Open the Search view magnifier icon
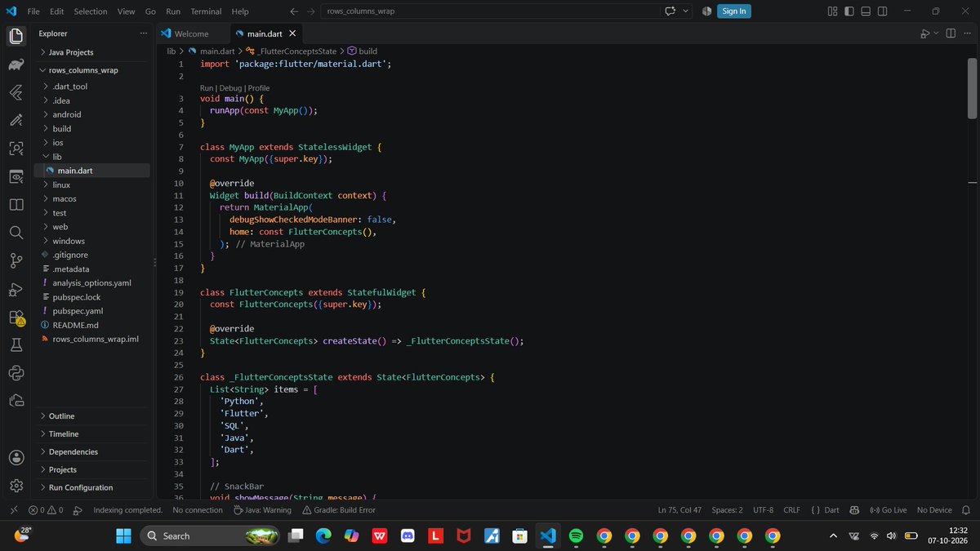The height and width of the screenshot is (551, 980). pos(16,233)
